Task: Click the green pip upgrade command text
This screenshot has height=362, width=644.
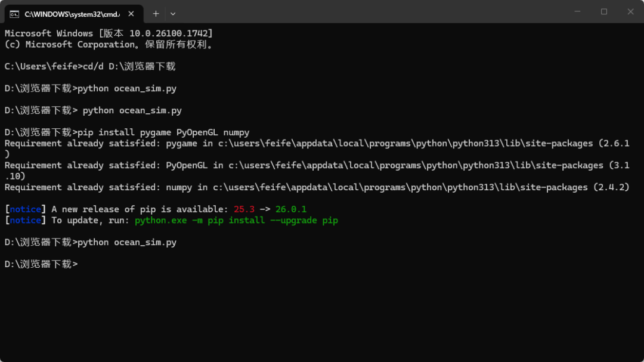Action: coord(236,220)
